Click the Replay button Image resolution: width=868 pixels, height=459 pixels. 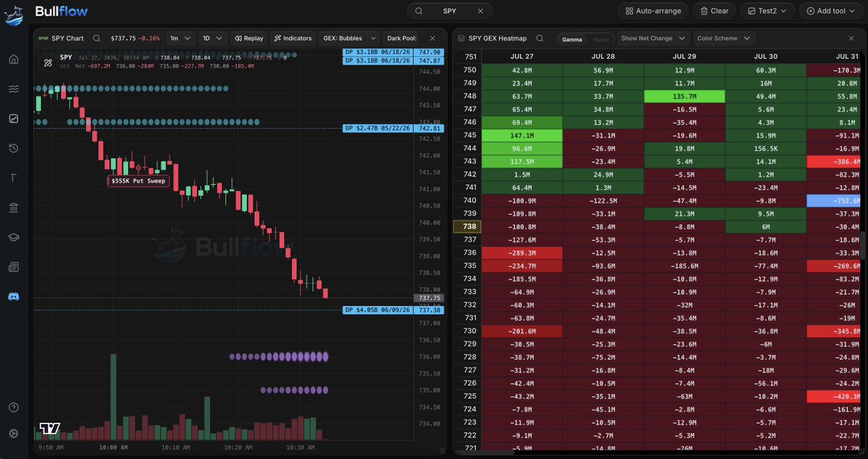click(x=249, y=38)
